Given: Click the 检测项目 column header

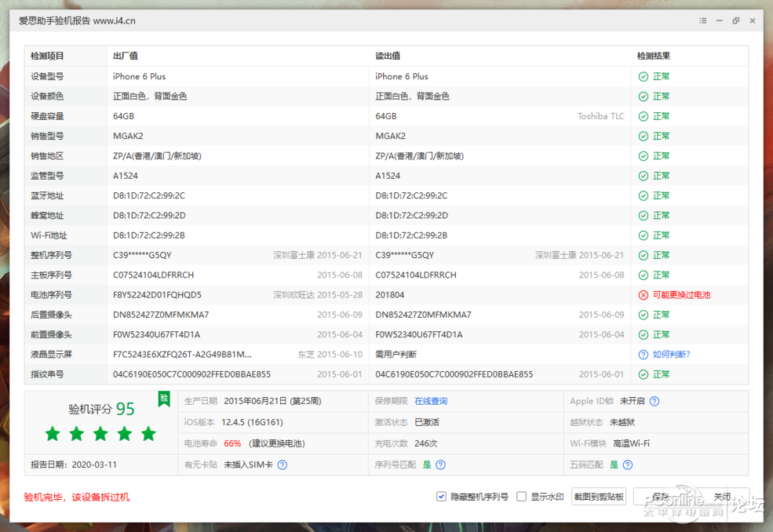Looking at the screenshot, I should click(x=47, y=56).
